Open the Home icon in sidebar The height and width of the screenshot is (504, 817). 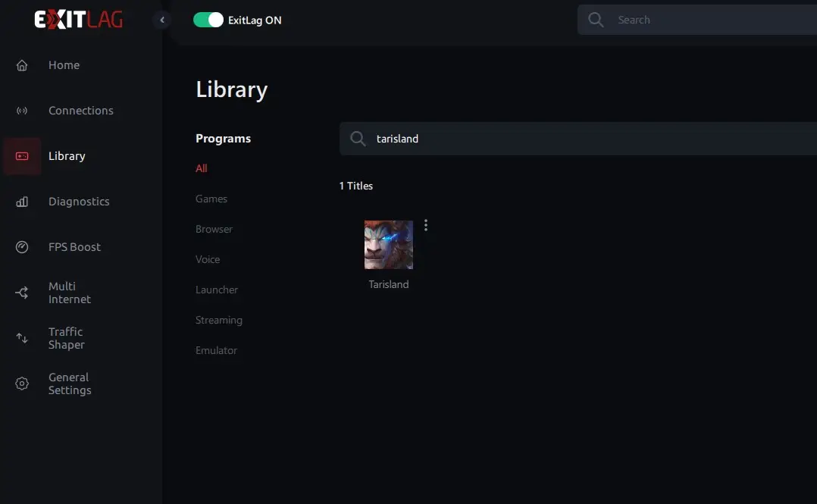pyautogui.click(x=22, y=65)
